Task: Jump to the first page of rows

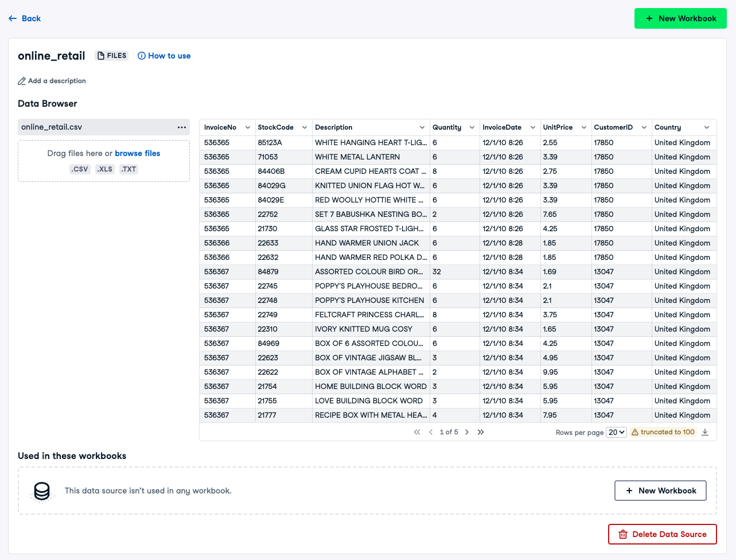Action: (417, 432)
